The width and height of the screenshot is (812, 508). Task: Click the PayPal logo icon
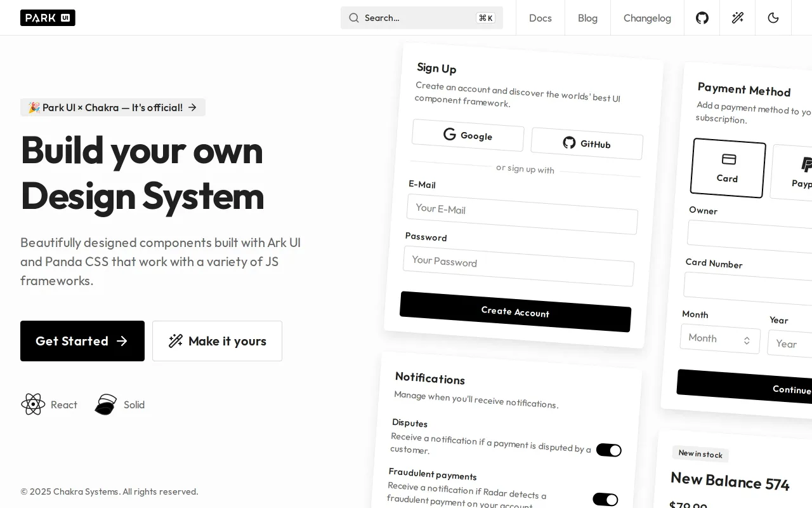[x=806, y=165]
